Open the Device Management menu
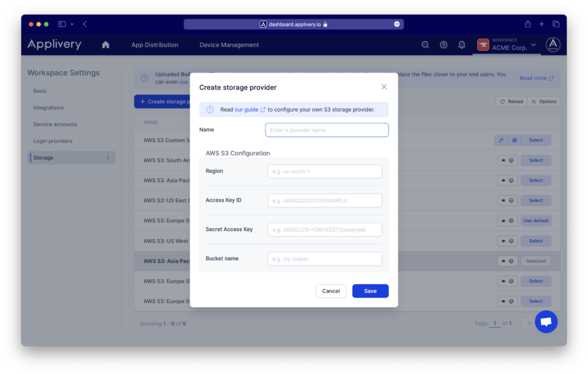 pos(229,45)
